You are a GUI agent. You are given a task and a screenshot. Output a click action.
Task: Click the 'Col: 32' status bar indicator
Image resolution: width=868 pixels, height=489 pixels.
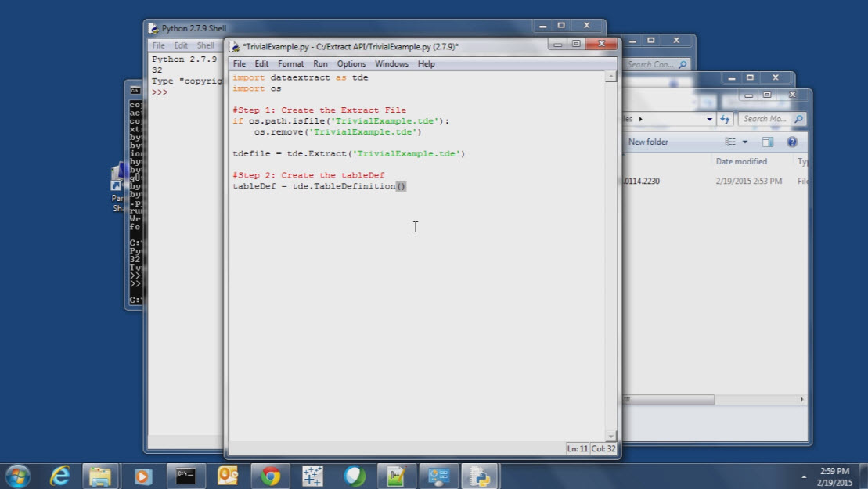pos(603,448)
